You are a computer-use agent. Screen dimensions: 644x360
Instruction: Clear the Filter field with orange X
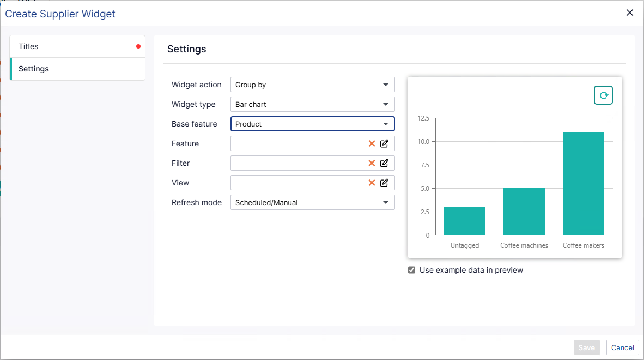point(372,163)
